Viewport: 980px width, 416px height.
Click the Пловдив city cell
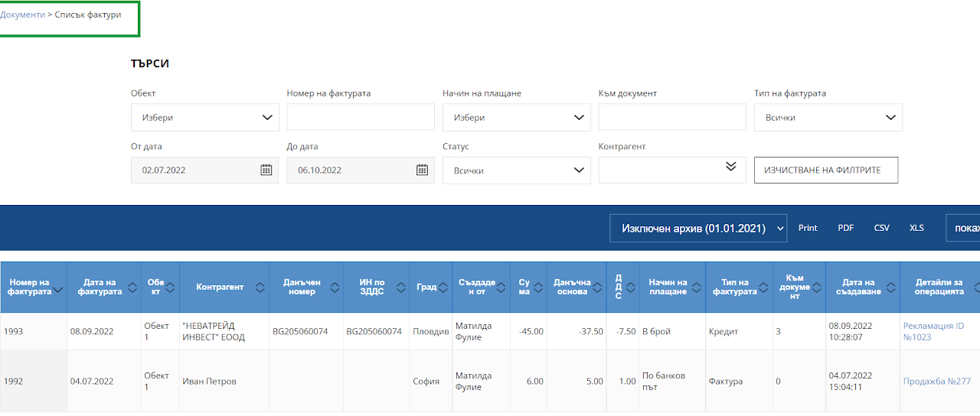(x=430, y=331)
